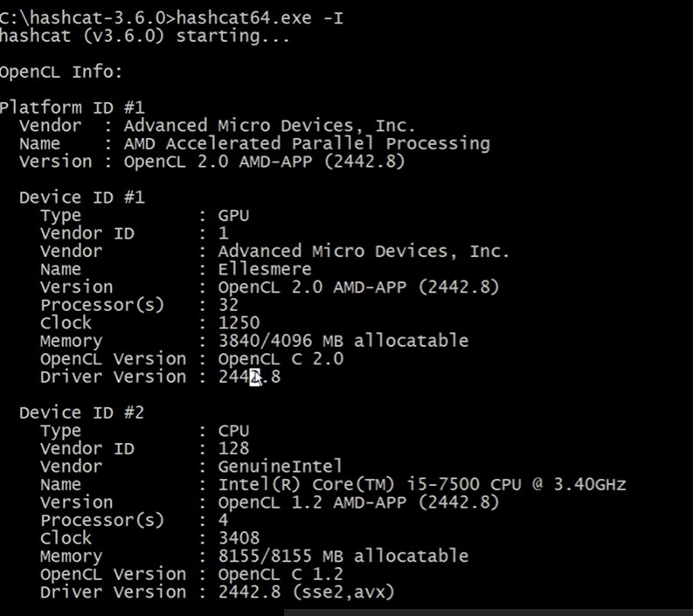The image size is (693, 616).
Task: Click the 'AMD Accelerated Parallel Processing' name
Action: pos(307,143)
